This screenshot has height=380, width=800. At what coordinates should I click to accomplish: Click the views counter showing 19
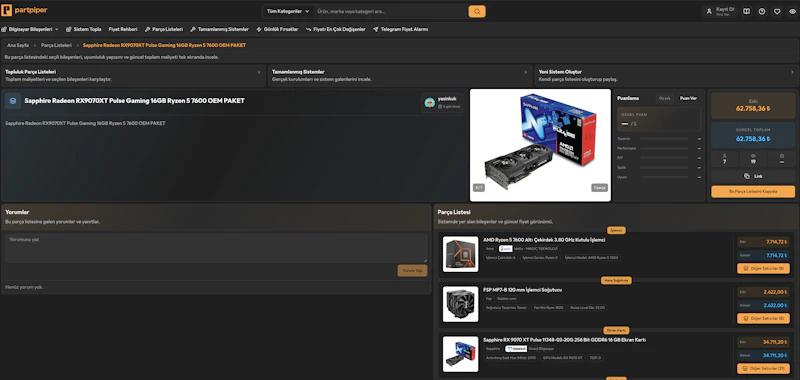click(x=753, y=159)
